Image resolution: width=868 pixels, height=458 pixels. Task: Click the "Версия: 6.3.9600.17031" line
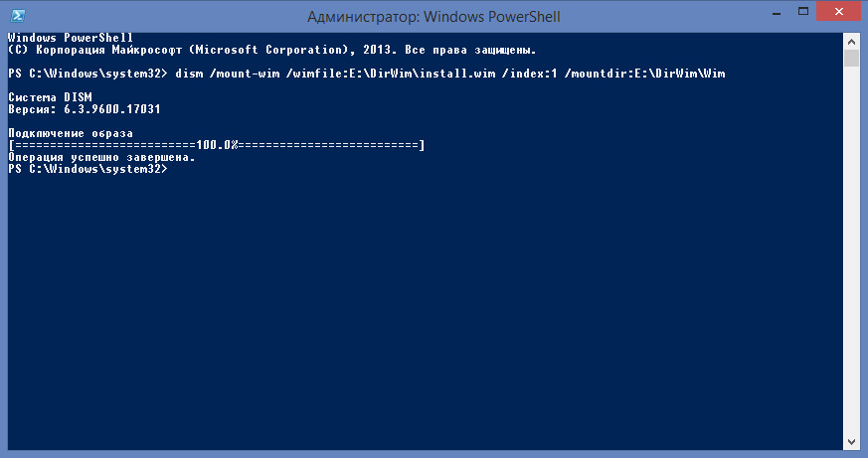tap(85, 110)
